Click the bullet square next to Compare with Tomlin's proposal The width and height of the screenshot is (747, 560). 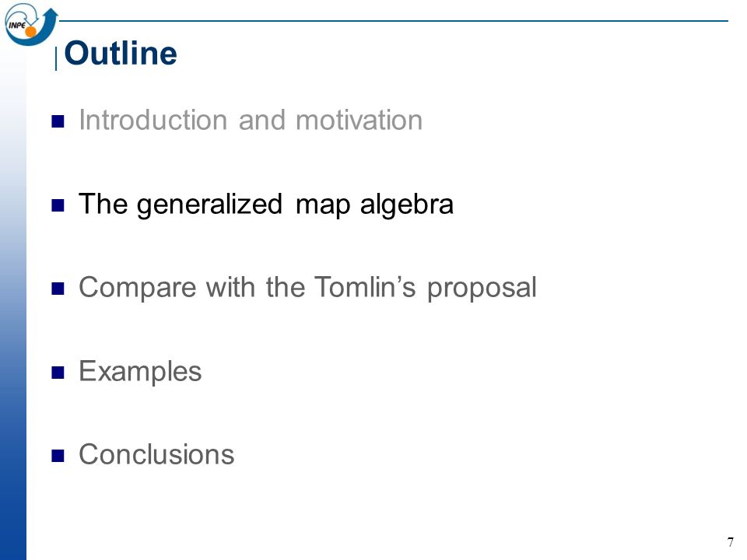(x=58, y=289)
